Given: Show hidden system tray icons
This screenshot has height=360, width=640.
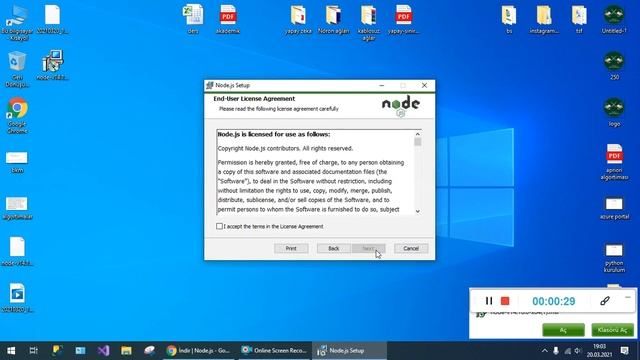Looking at the screenshot, I should tap(544, 351).
